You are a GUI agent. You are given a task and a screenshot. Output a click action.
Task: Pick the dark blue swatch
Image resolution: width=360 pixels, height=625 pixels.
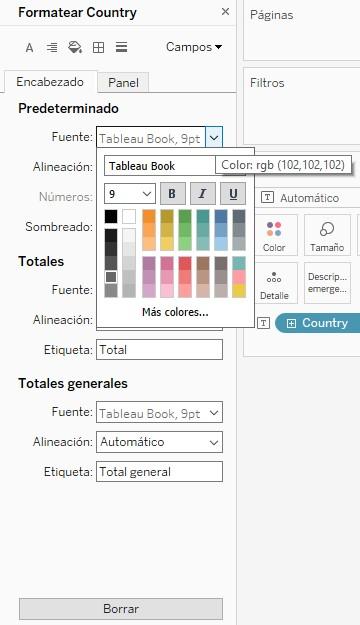(221, 216)
